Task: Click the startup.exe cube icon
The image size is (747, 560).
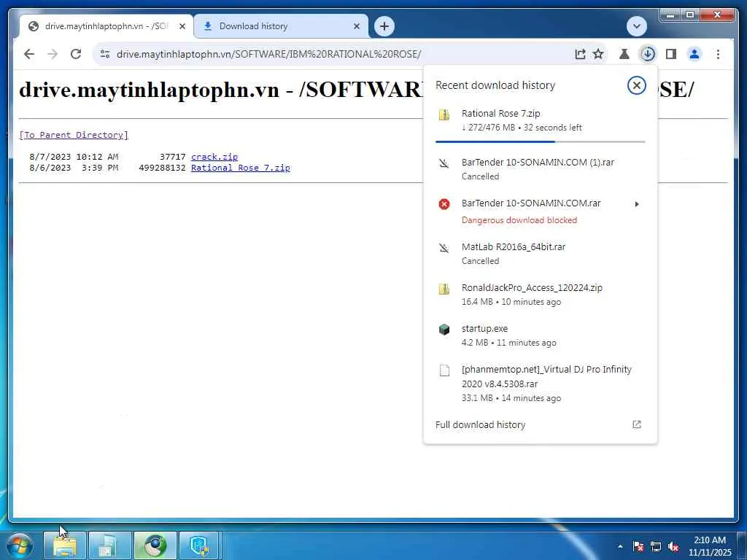Action: (444, 330)
